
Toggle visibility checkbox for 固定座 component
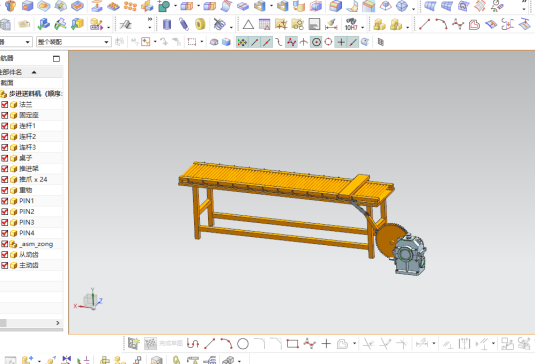point(4,115)
